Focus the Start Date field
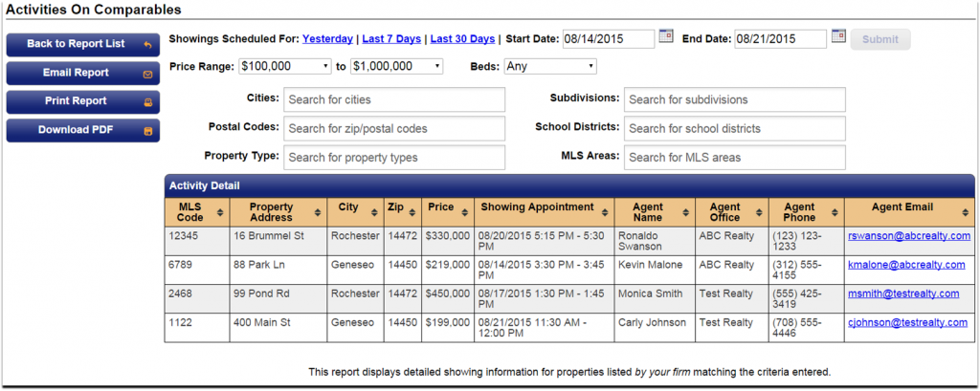Image resolution: width=980 pixels, height=391 pixels. click(609, 39)
